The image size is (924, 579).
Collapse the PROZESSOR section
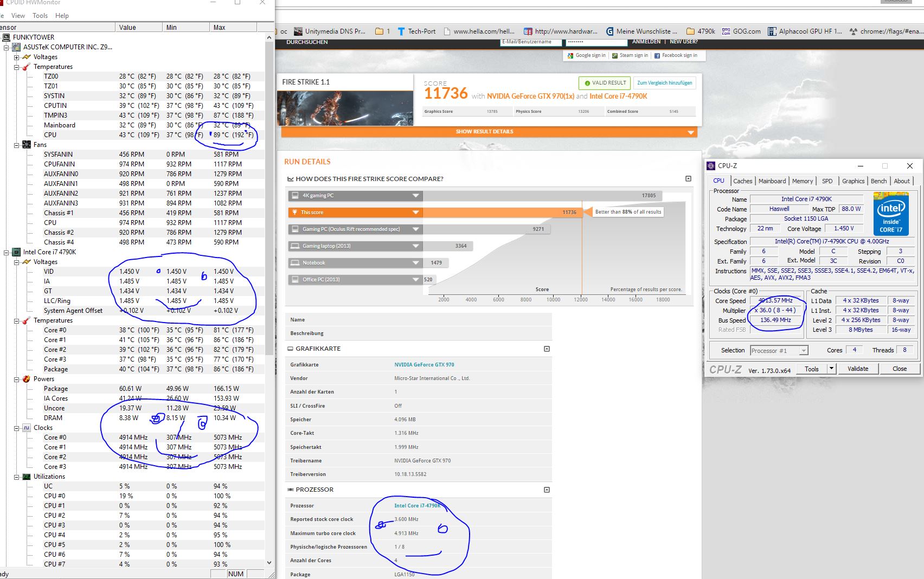click(x=547, y=490)
